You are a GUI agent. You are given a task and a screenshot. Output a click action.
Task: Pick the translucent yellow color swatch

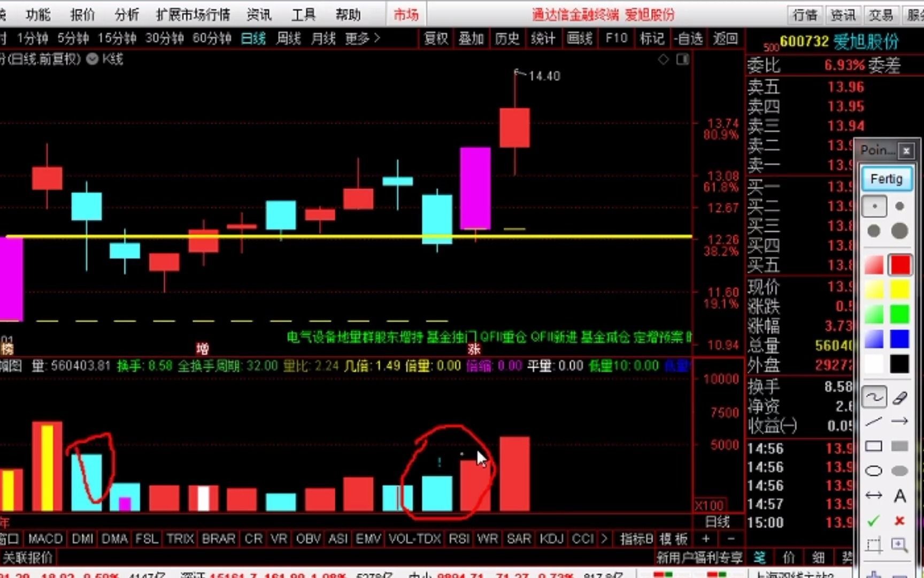874,290
